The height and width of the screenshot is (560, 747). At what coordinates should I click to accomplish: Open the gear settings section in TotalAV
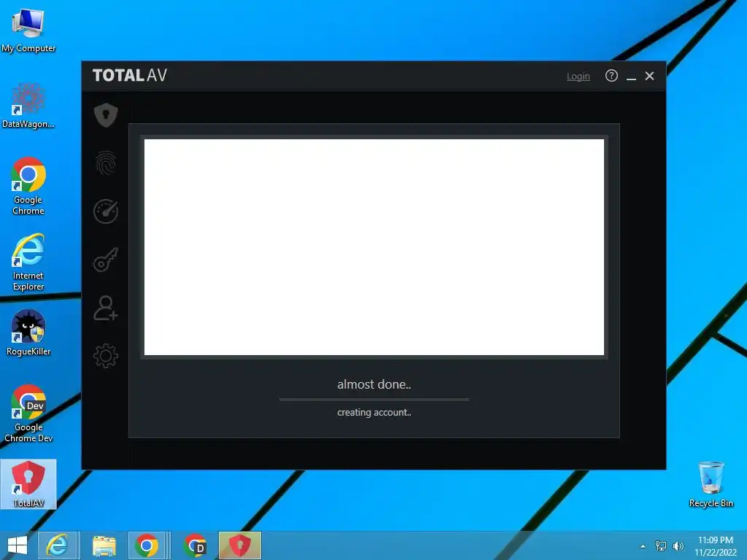click(x=106, y=356)
